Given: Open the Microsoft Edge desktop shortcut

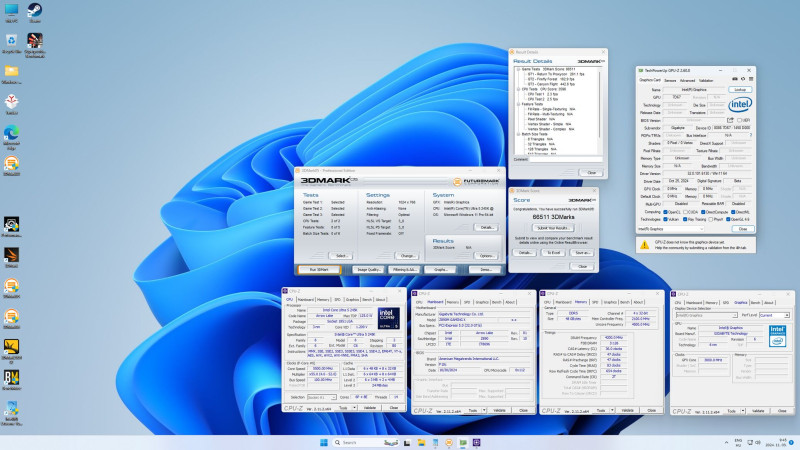Looking at the screenshot, I should (x=11, y=137).
